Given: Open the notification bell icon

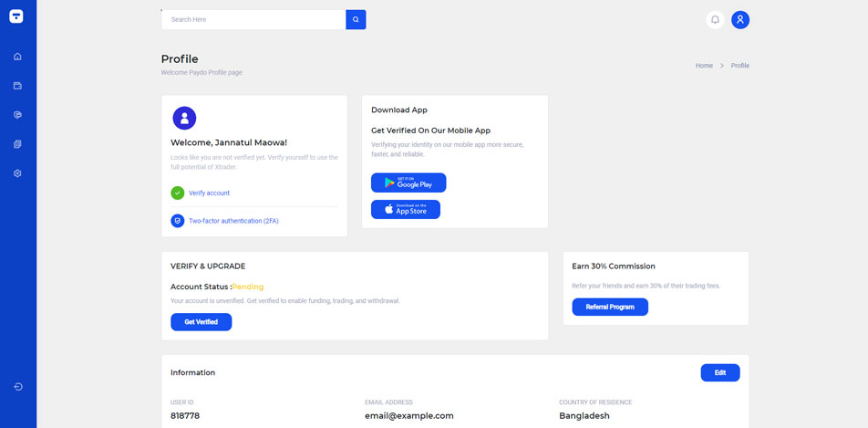Looking at the screenshot, I should coord(715,19).
